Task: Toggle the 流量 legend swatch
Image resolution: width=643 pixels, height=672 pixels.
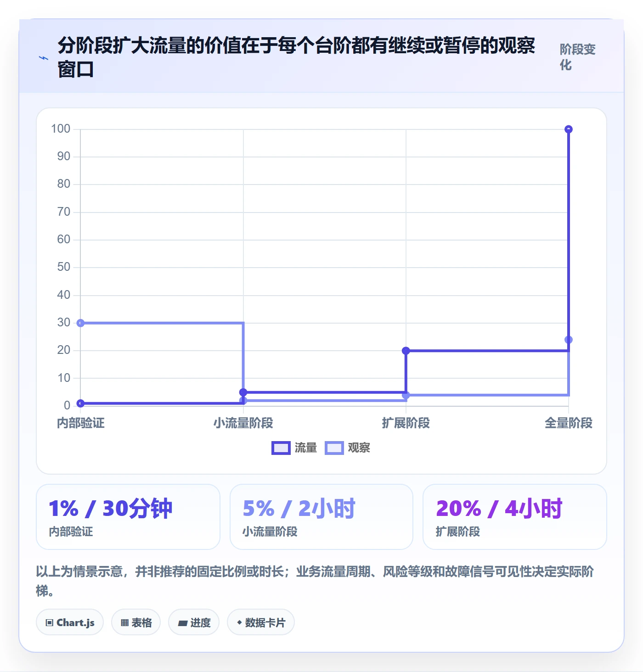Action: (x=281, y=448)
